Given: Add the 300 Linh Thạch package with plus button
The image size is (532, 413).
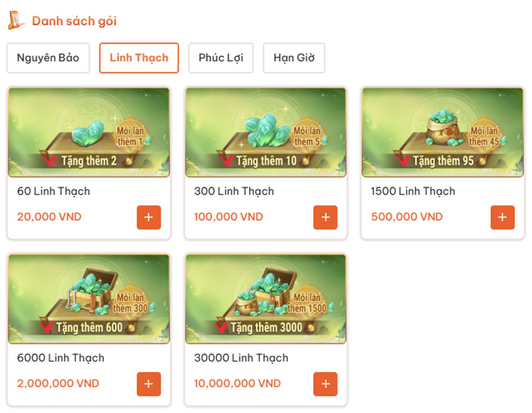Looking at the screenshot, I should coord(325,217).
